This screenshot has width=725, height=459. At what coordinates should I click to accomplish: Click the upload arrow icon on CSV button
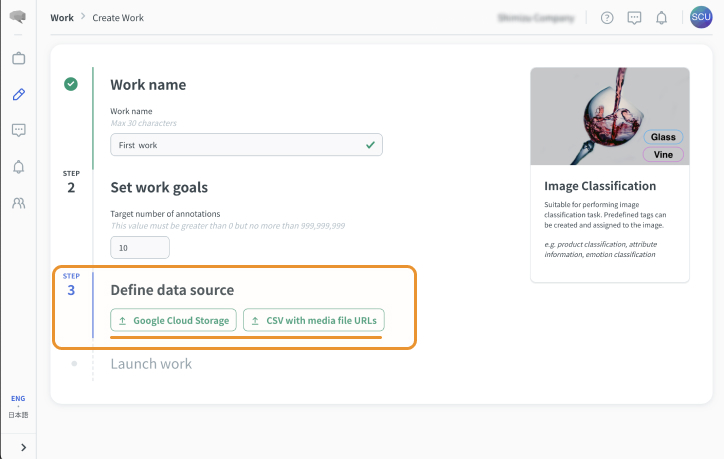pyautogui.click(x=255, y=321)
